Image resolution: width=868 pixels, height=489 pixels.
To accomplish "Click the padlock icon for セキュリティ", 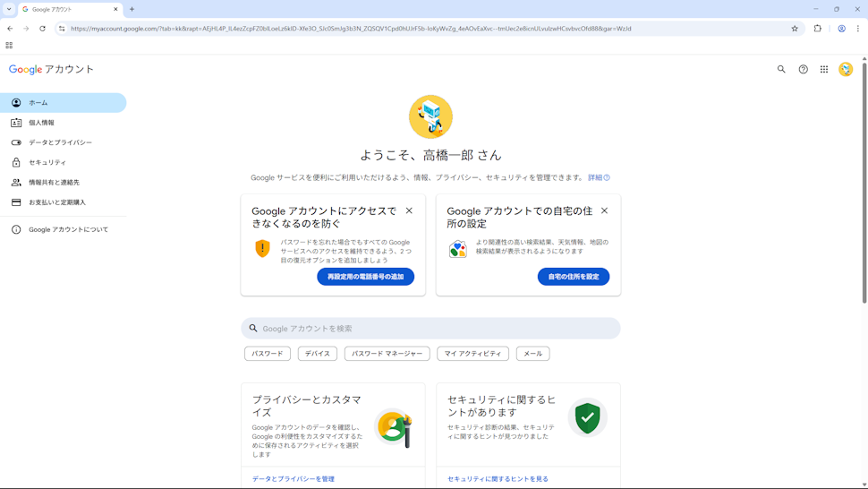I will pos(16,162).
